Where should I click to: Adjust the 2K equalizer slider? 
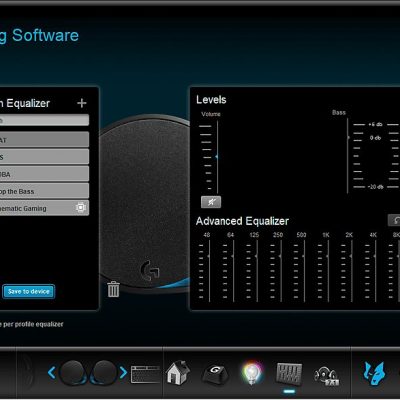[351, 271]
